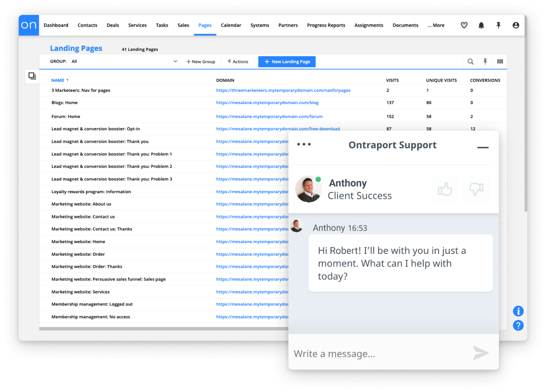
Task: Click the blue info icon
Action: pyautogui.click(x=518, y=311)
